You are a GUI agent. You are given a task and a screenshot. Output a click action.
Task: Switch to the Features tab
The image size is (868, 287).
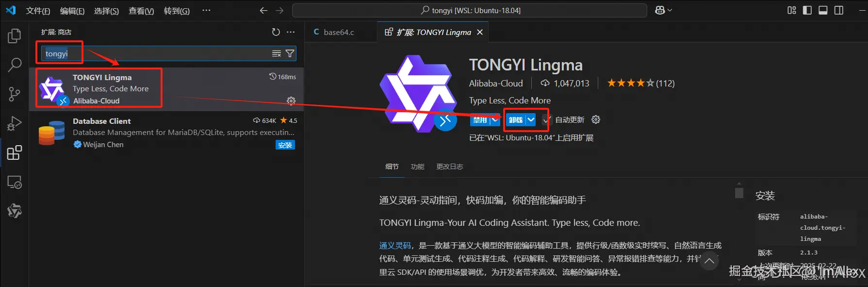[x=417, y=167]
